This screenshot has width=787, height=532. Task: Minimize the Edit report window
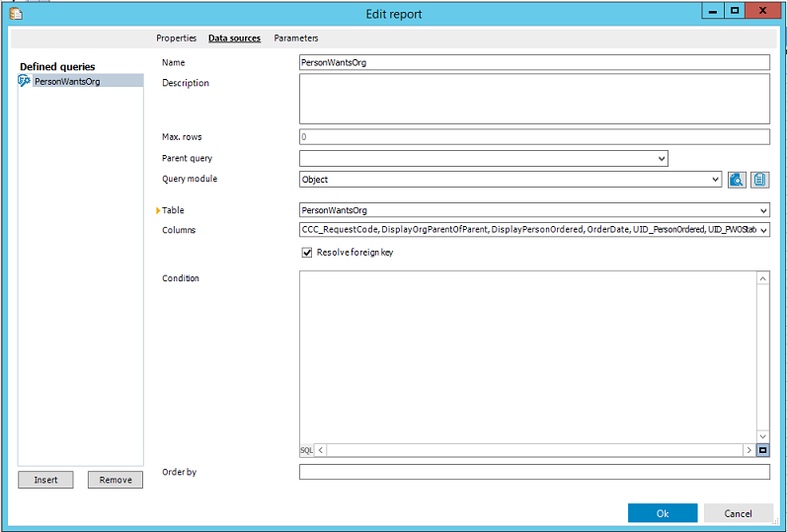pyautogui.click(x=713, y=11)
